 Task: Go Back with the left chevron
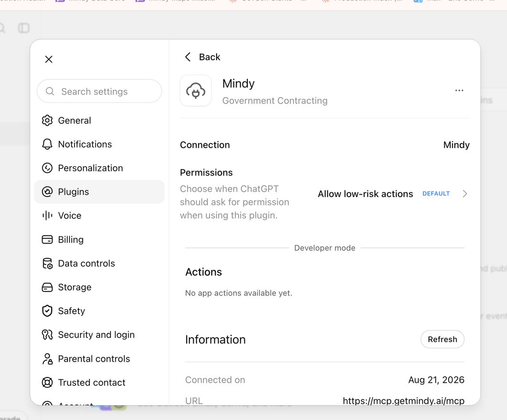coord(188,57)
